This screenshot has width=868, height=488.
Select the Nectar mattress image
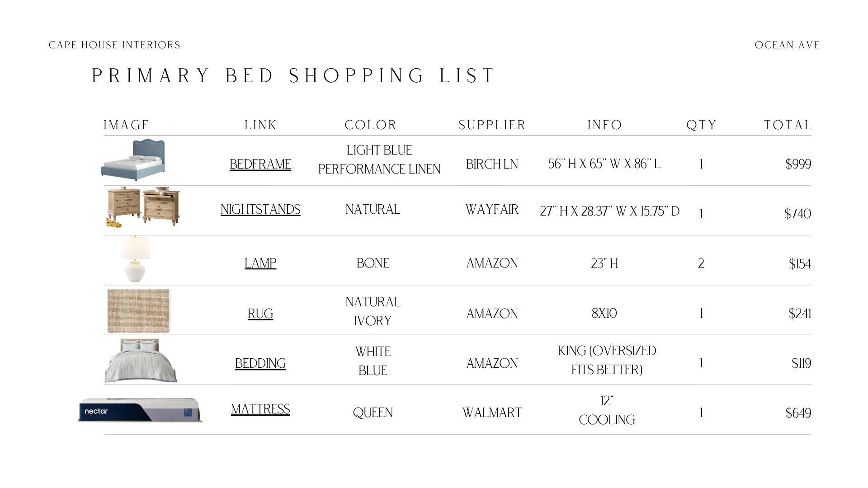(140, 410)
